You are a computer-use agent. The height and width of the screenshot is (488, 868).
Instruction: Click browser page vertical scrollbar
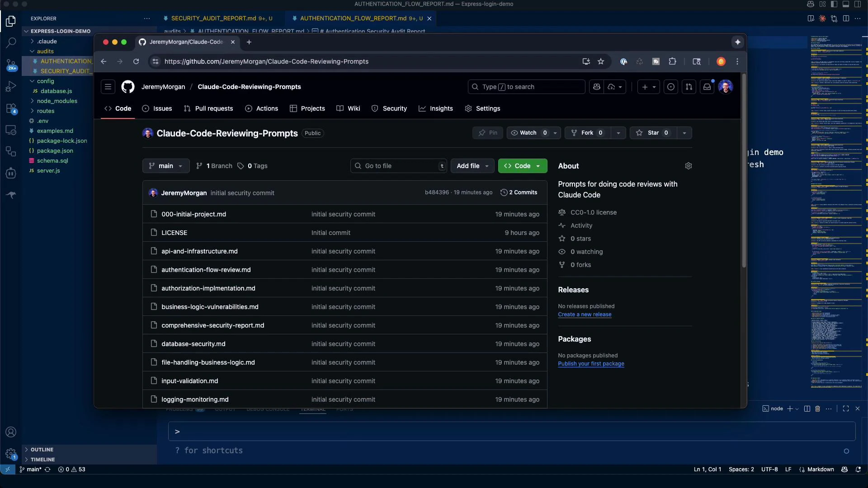click(x=744, y=172)
